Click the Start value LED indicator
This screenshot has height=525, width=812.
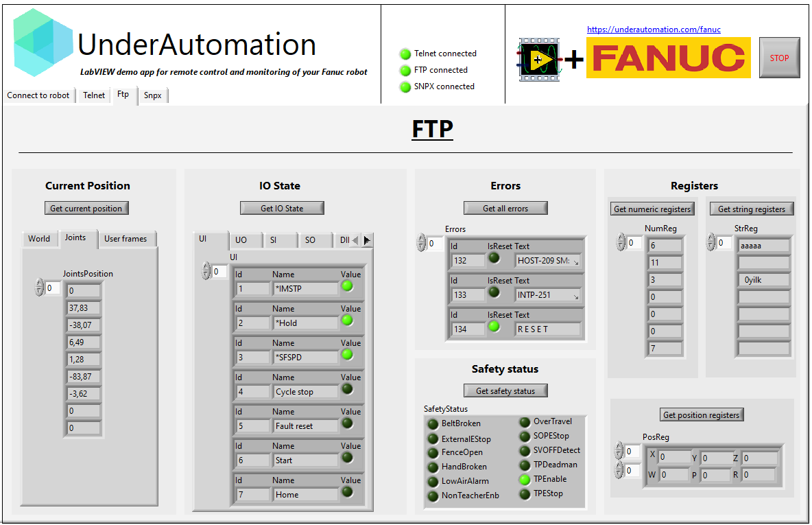pyautogui.click(x=347, y=458)
